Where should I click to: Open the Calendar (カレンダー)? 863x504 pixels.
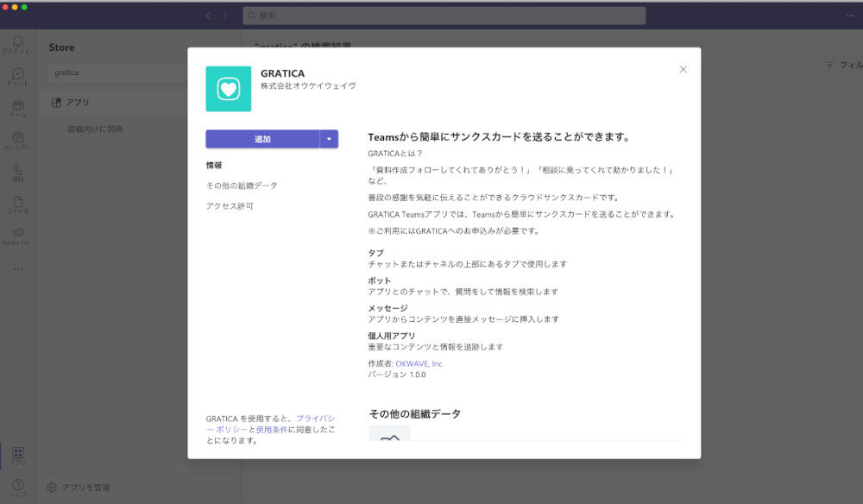[17, 138]
